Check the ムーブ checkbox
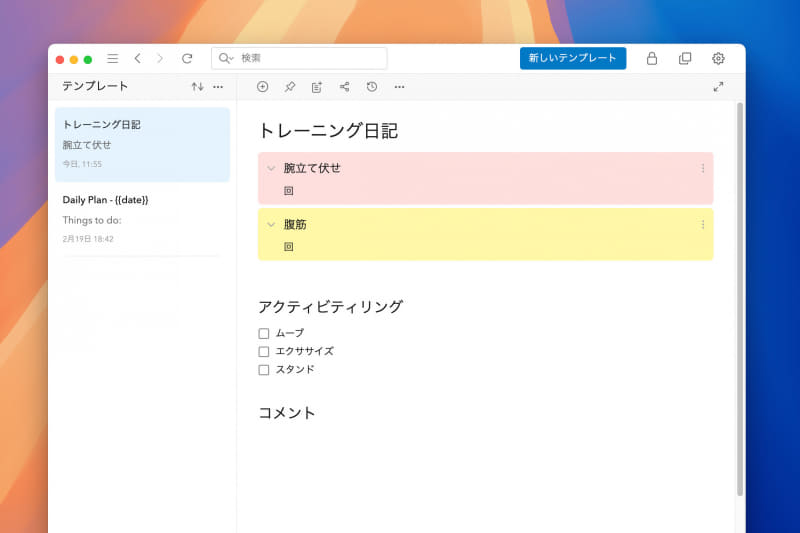This screenshot has height=533, width=800. tap(264, 334)
